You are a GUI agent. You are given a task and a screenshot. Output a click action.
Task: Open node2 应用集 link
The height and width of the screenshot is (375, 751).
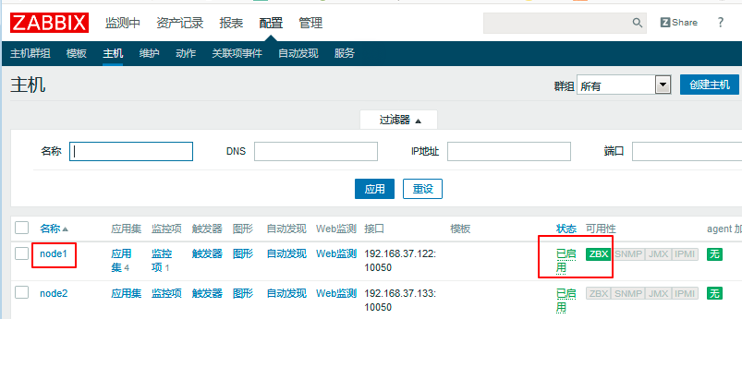pyautogui.click(x=126, y=293)
